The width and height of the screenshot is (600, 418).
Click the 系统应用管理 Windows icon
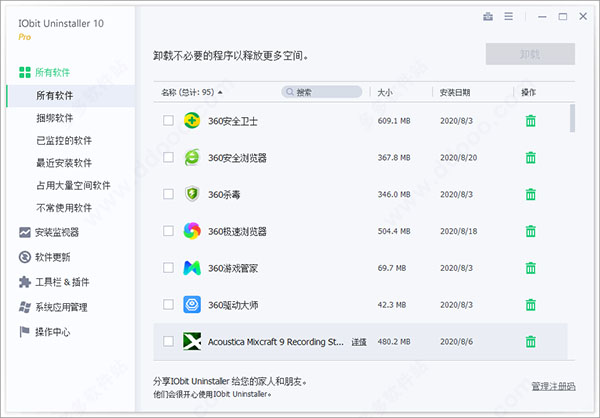tap(24, 307)
